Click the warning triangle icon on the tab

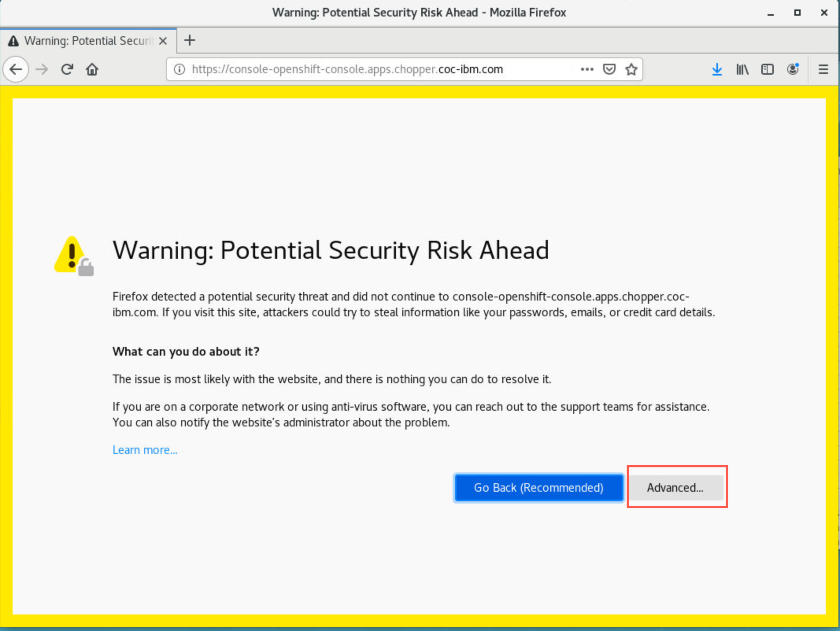pos(13,41)
